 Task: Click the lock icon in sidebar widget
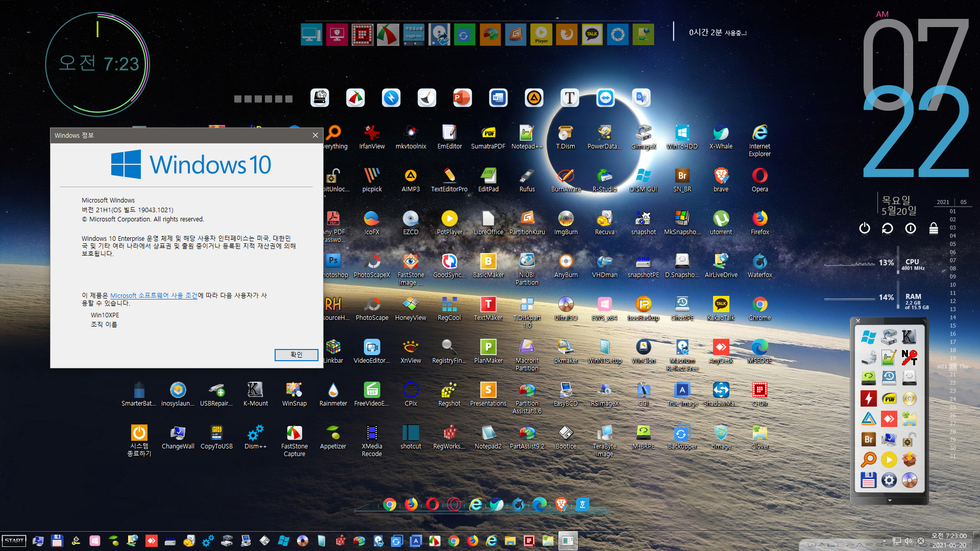coord(934,228)
